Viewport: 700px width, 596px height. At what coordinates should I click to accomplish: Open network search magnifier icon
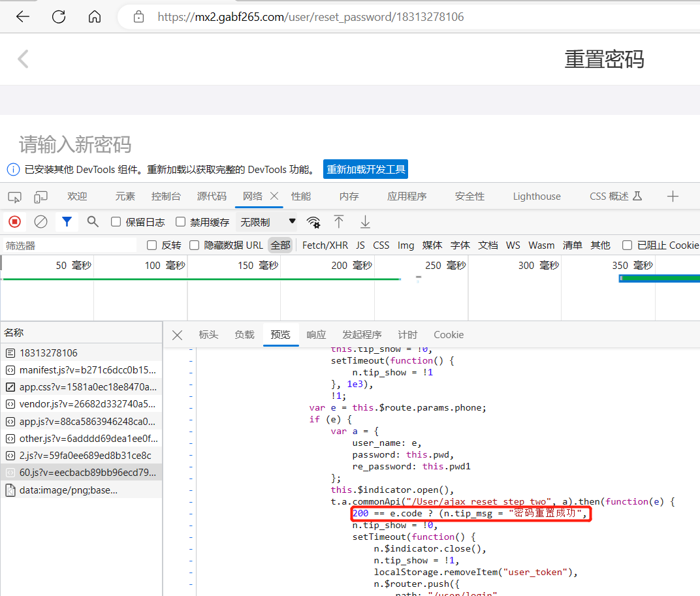pyautogui.click(x=93, y=222)
